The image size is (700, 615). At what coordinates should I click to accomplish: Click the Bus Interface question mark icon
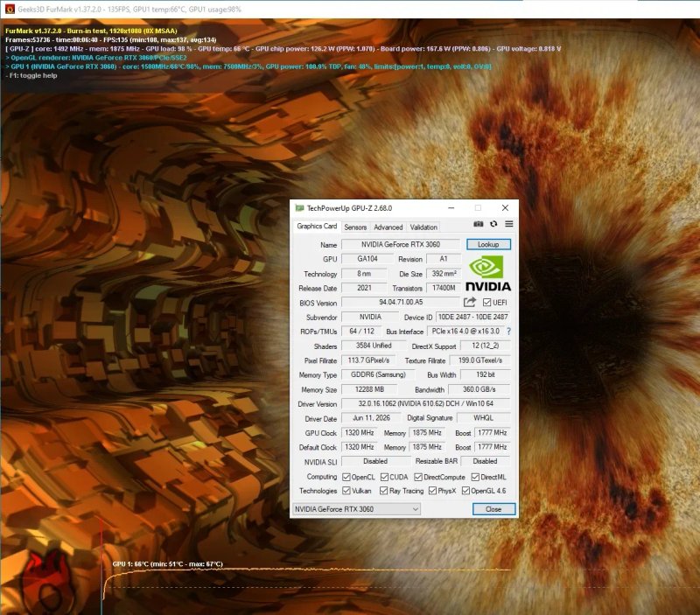click(508, 332)
